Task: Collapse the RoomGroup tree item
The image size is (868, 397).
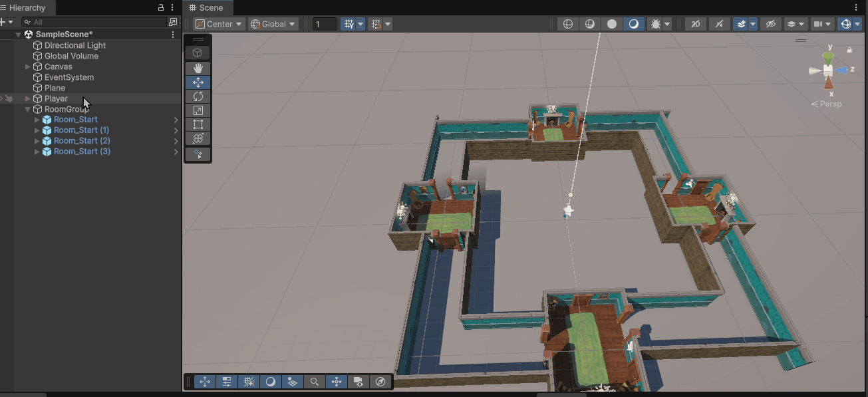Action: (x=28, y=109)
